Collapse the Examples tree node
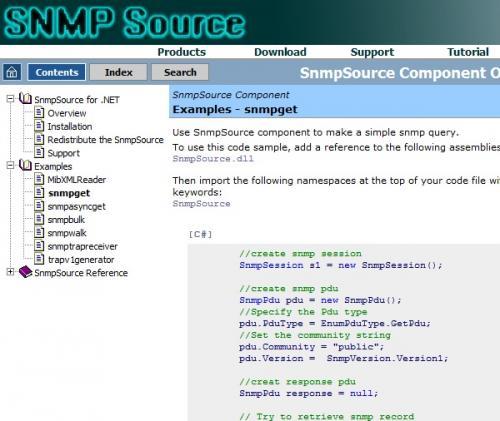 click(10, 165)
